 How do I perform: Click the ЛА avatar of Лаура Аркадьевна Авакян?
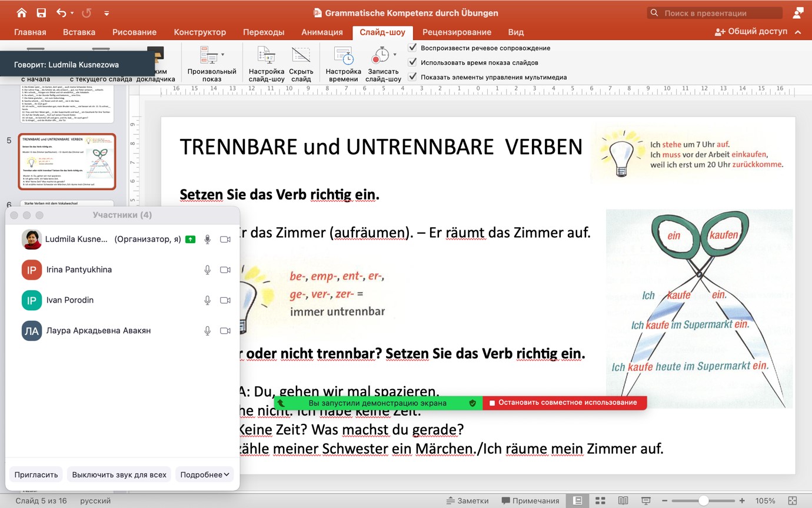click(x=32, y=331)
